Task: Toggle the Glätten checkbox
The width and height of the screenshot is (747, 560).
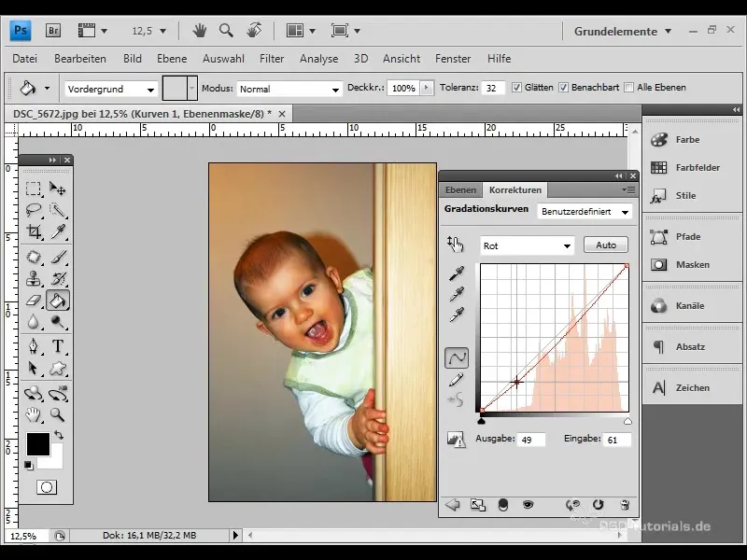Action: (x=516, y=88)
